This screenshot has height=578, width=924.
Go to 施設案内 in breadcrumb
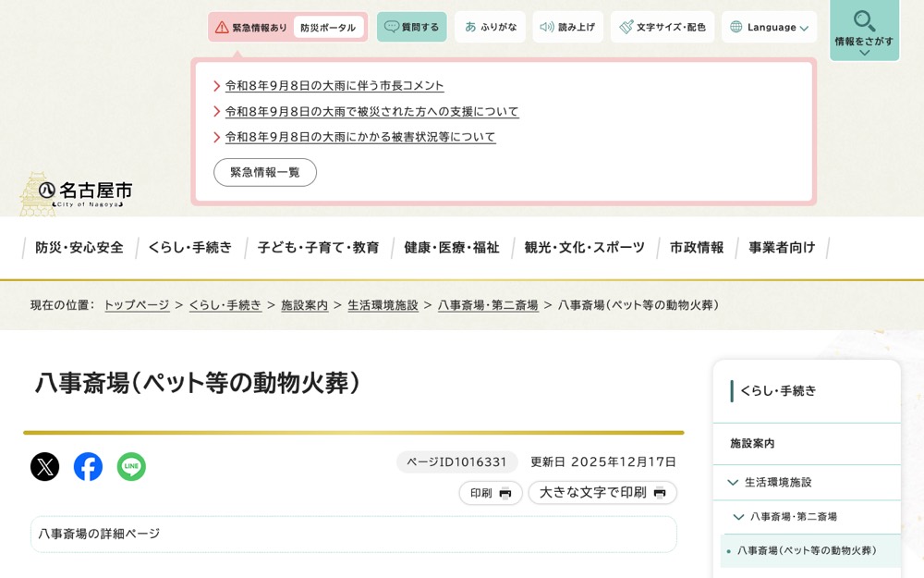(x=304, y=305)
